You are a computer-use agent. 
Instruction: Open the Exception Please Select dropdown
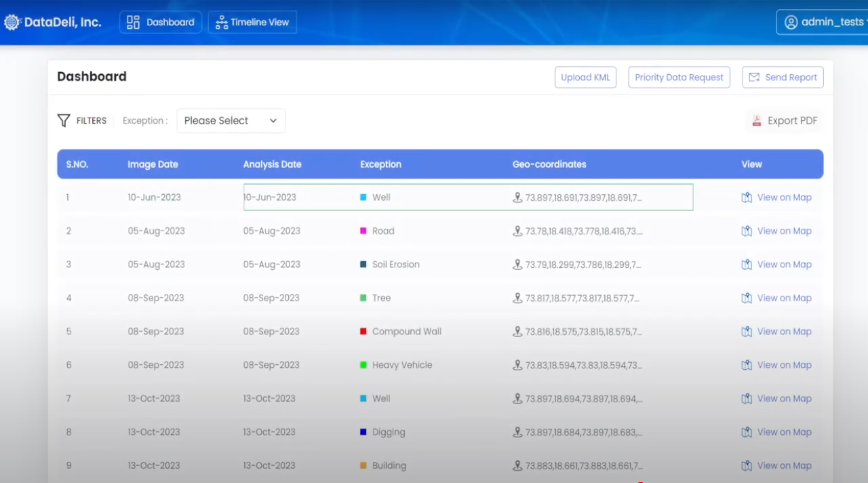[x=231, y=120]
